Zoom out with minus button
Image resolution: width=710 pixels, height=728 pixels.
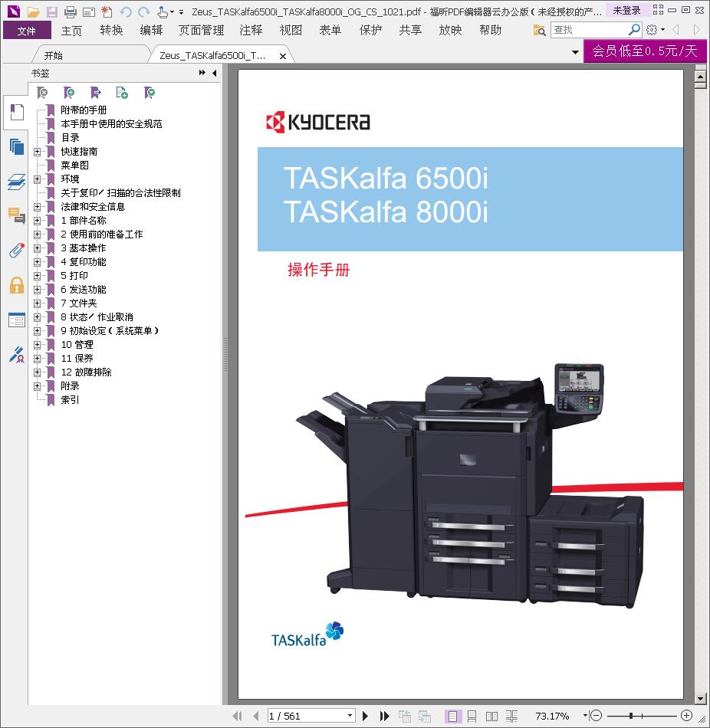[597, 716]
